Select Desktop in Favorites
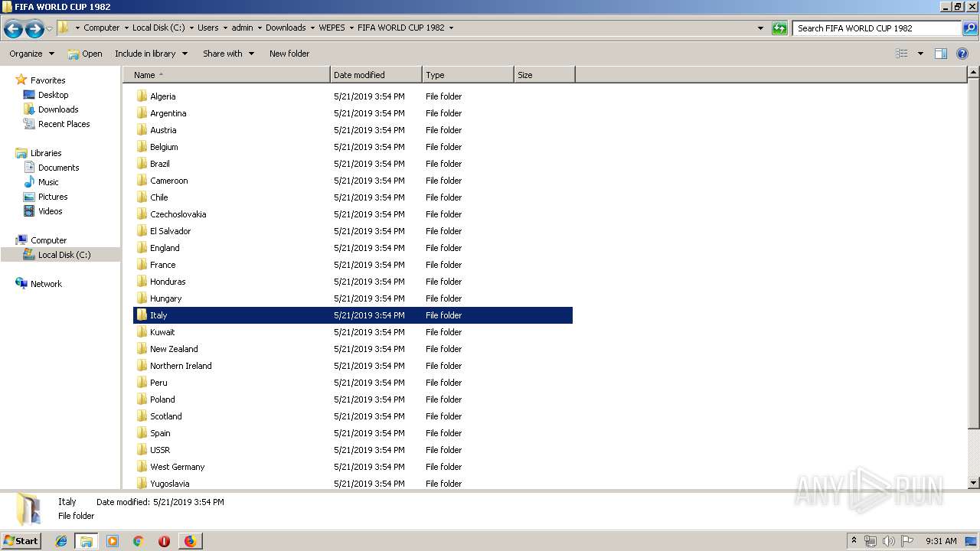 point(53,95)
